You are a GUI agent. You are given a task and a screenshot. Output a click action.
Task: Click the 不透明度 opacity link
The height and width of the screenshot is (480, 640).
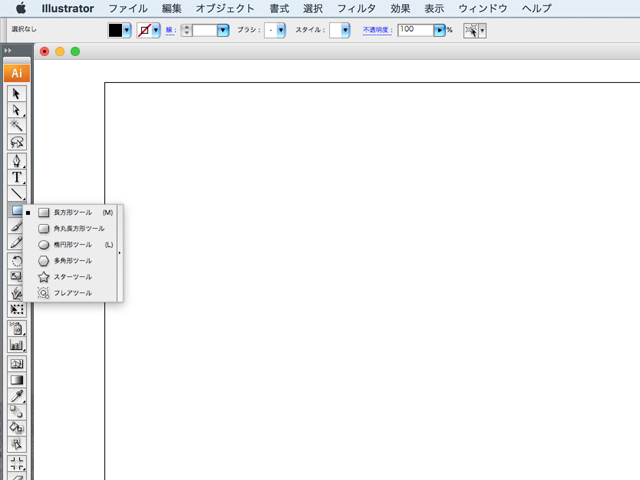click(x=377, y=30)
